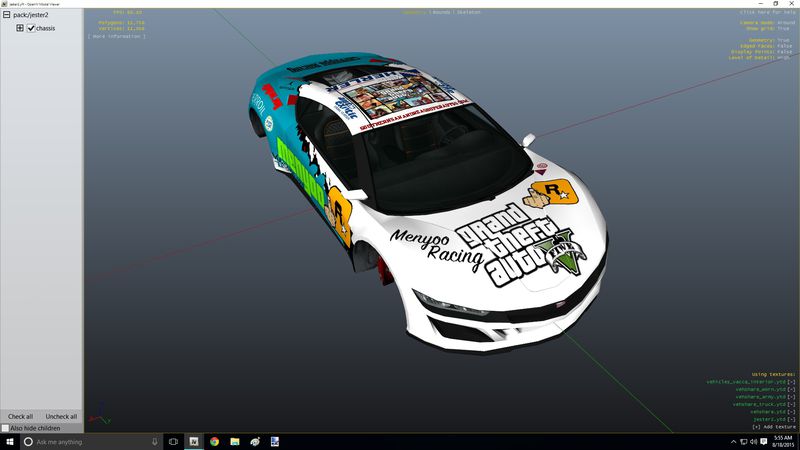Switch to the Bounds view tab
The height and width of the screenshot is (450, 800).
click(441, 12)
